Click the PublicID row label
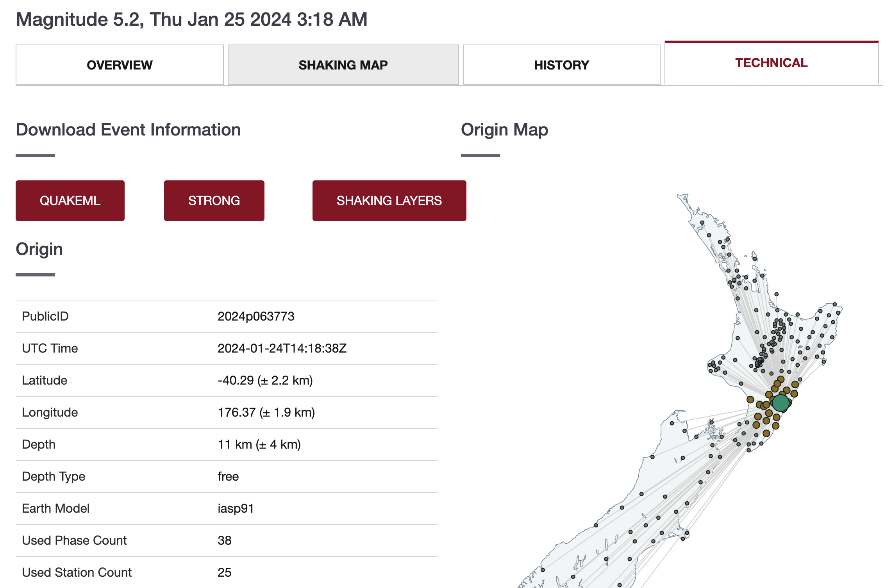The image size is (893, 588). point(45,316)
